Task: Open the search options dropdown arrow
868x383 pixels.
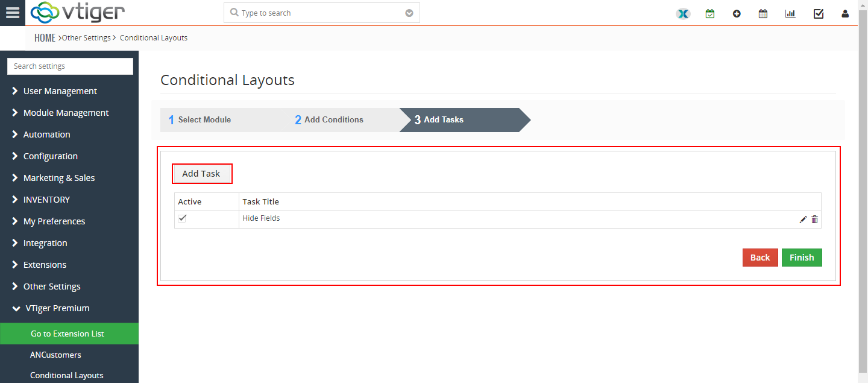Action: pyautogui.click(x=409, y=13)
